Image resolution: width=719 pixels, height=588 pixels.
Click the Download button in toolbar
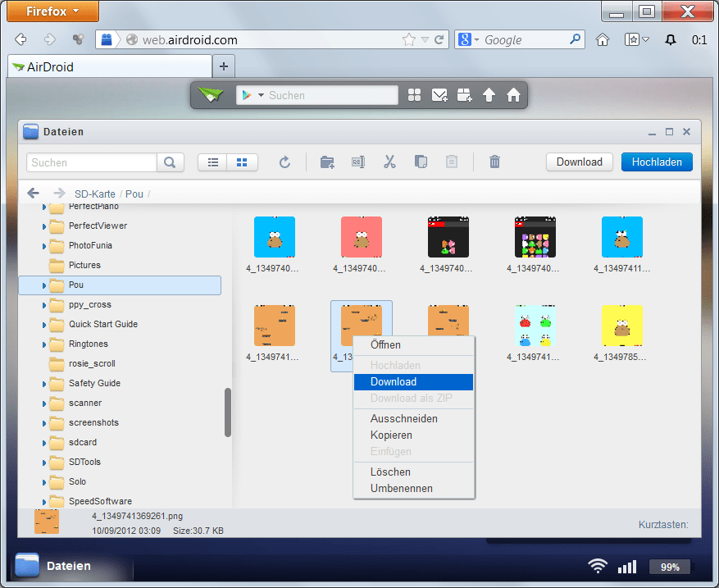(579, 162)
